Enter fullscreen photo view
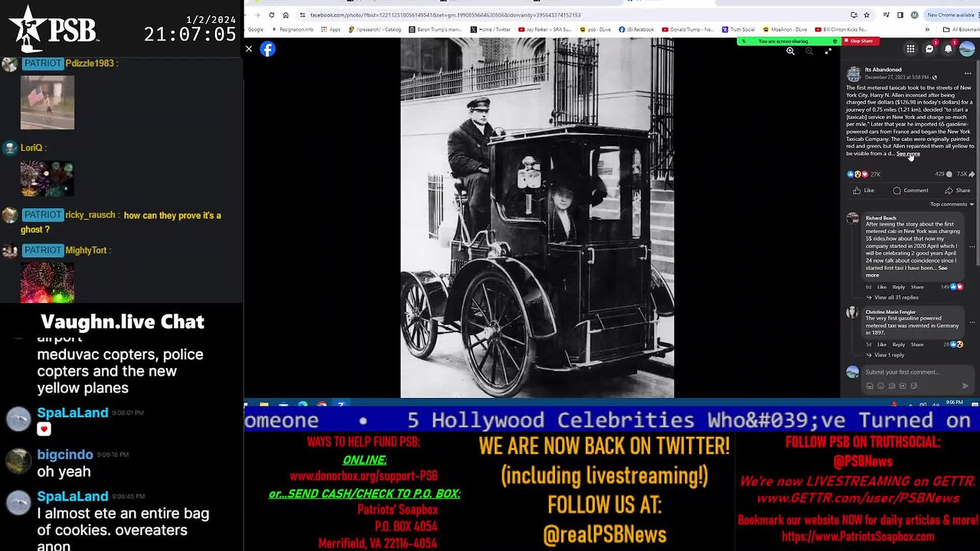Screen dimensions: 980x551 click(x=828, y=51)
